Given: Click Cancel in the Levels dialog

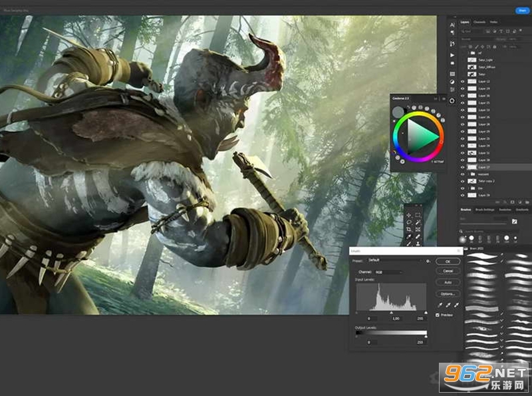Looking at the screenshot, I should tap(448, 271).
